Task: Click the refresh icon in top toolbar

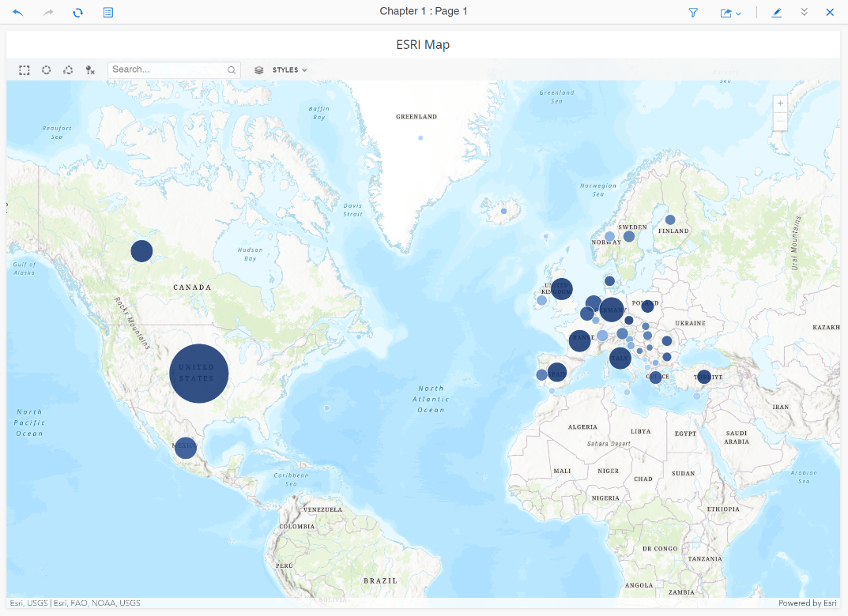Action: [77, 13]
